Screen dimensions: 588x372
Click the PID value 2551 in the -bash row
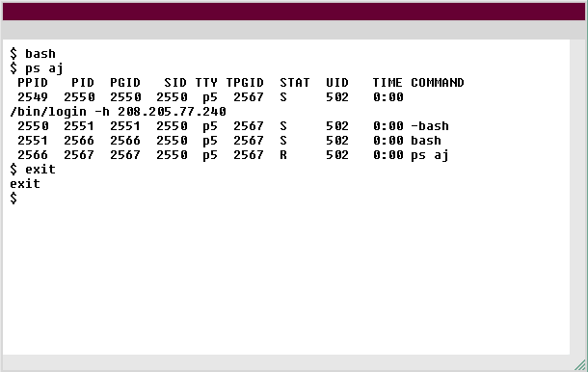pos(79,126)
